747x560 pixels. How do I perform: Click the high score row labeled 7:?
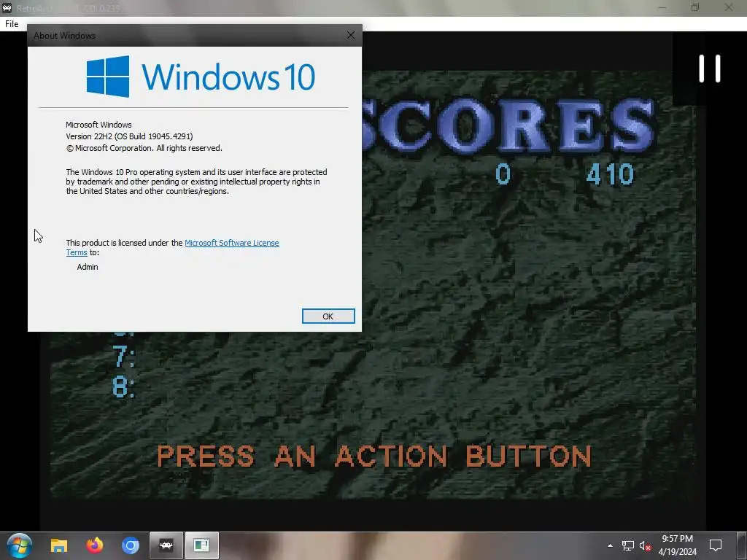[x=124, y=357]
